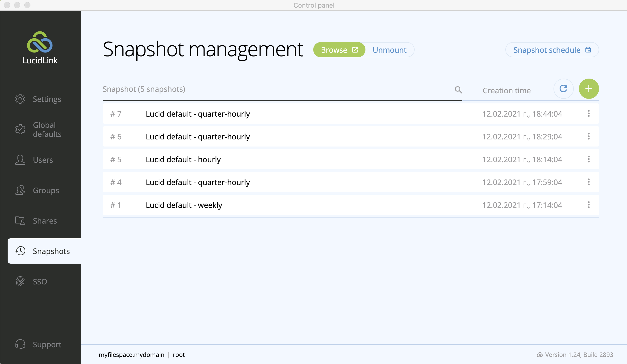Open the SSO configuration section
The height and width of the screenshot is (364, 627).
tap(40, 281)
